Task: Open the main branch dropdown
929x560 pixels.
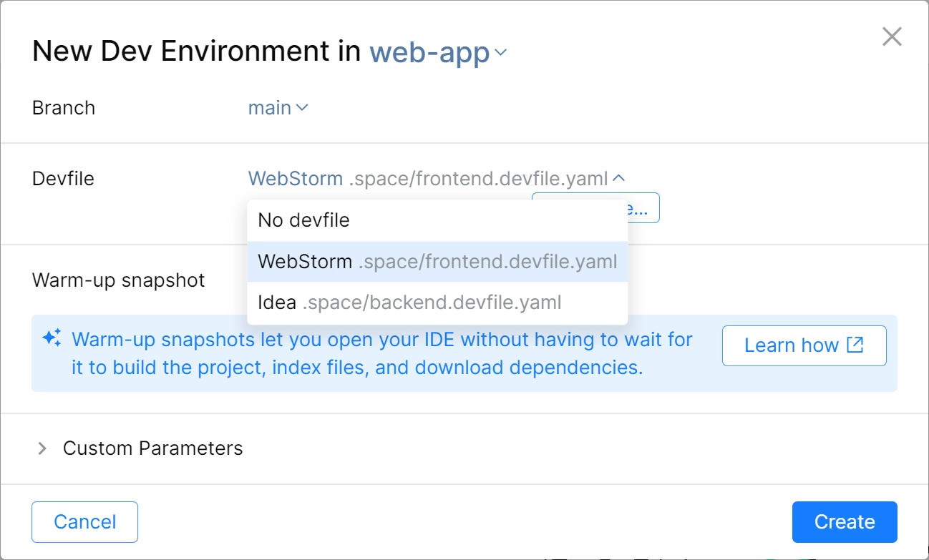Action: (278, 108)
